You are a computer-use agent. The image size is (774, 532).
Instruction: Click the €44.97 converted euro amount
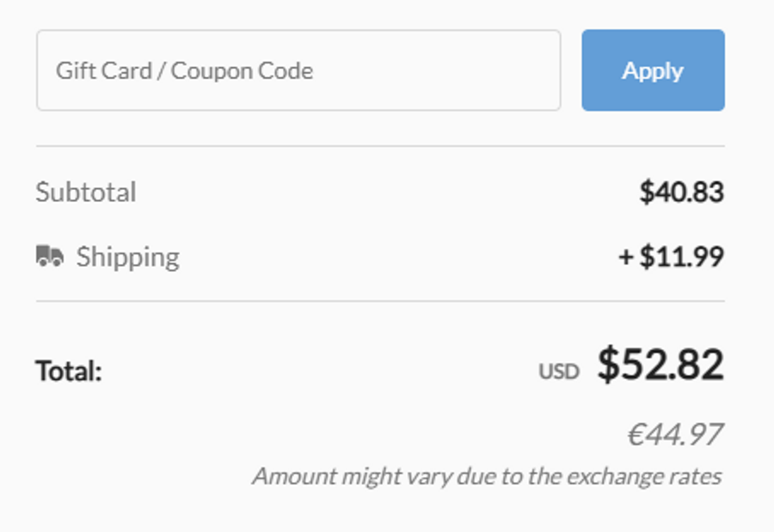click(675, 435)
